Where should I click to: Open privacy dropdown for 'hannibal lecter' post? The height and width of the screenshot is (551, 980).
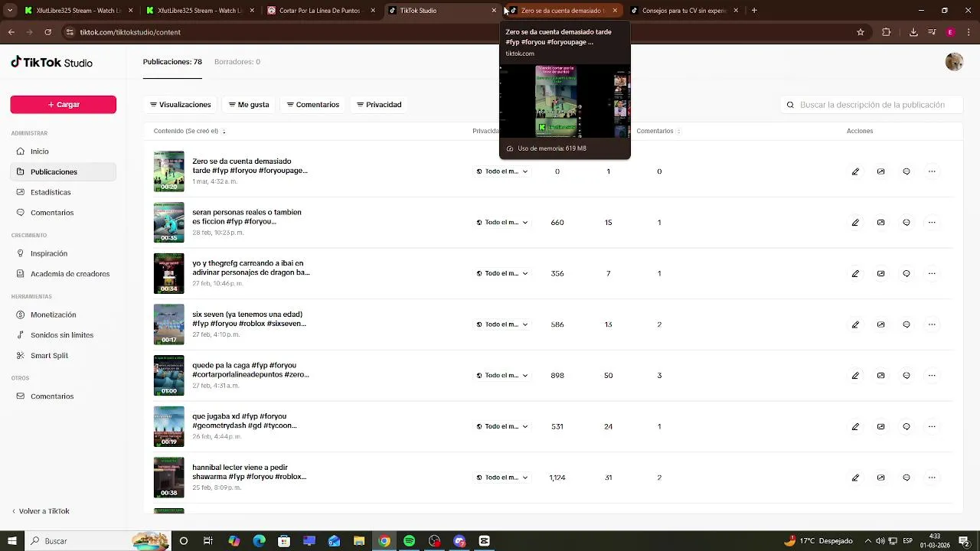tap(502, 478)
